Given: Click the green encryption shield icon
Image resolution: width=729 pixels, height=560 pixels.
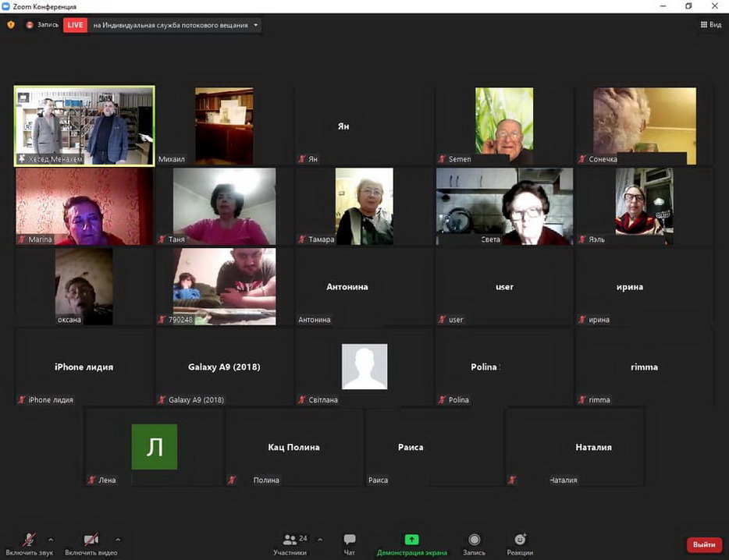Looking at the screenshot, I should tap(11, 25).
